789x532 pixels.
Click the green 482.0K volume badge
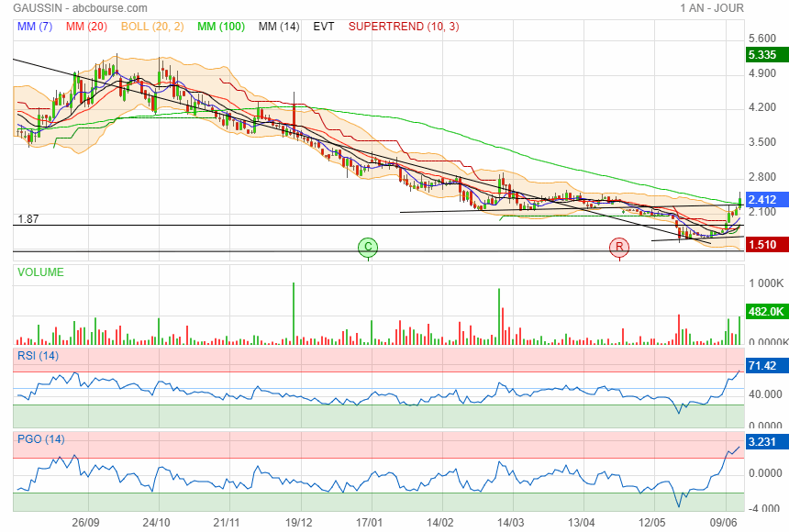click(767, 312)
